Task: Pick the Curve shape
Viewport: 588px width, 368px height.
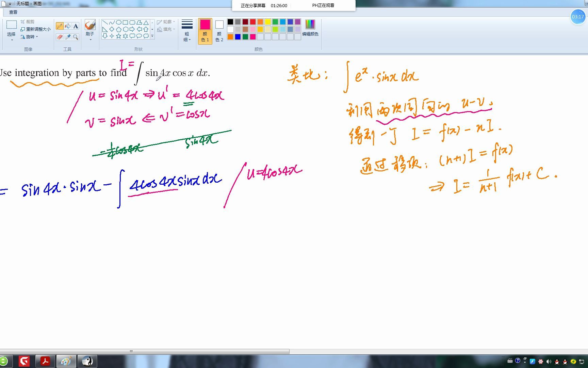Action: coord(112,22)
